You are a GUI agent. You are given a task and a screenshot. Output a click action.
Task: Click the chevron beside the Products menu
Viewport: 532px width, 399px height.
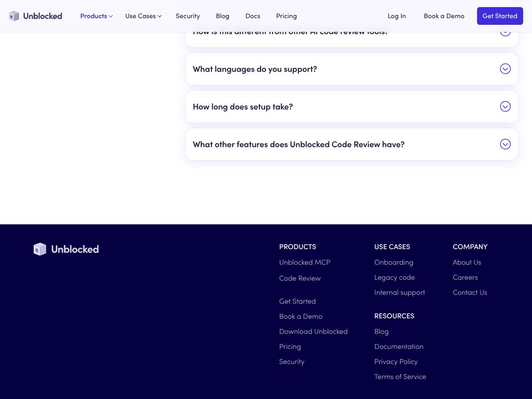(x=111, y=16)
